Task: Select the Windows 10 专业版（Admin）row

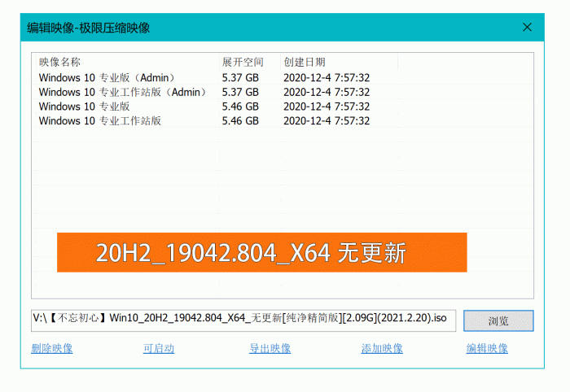Action: click(x=107, y=77)
